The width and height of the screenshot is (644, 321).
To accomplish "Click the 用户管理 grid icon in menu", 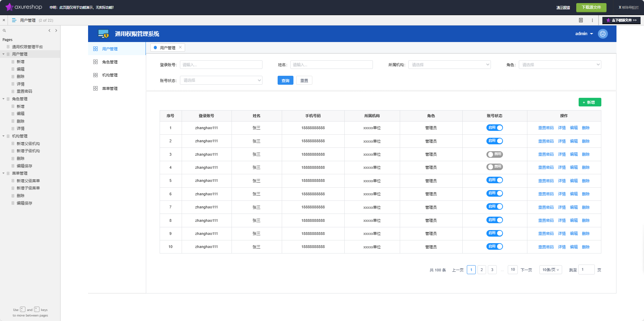I will pyautogui.click(x=95, y=49).
